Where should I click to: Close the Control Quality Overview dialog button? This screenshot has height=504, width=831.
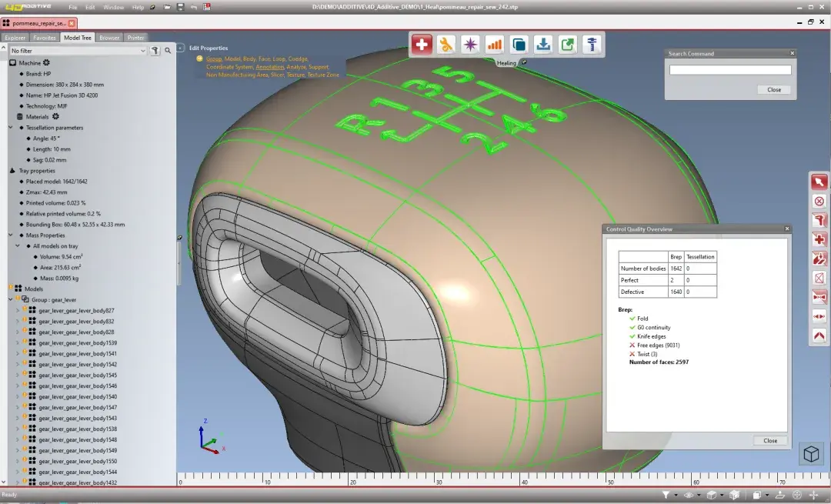(x=770, y=441)
